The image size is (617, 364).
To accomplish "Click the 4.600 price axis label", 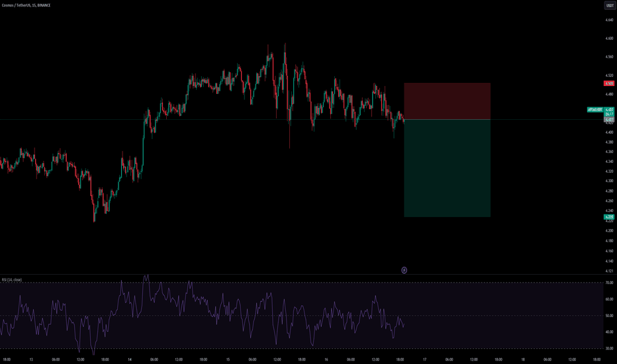I will 609,38.
